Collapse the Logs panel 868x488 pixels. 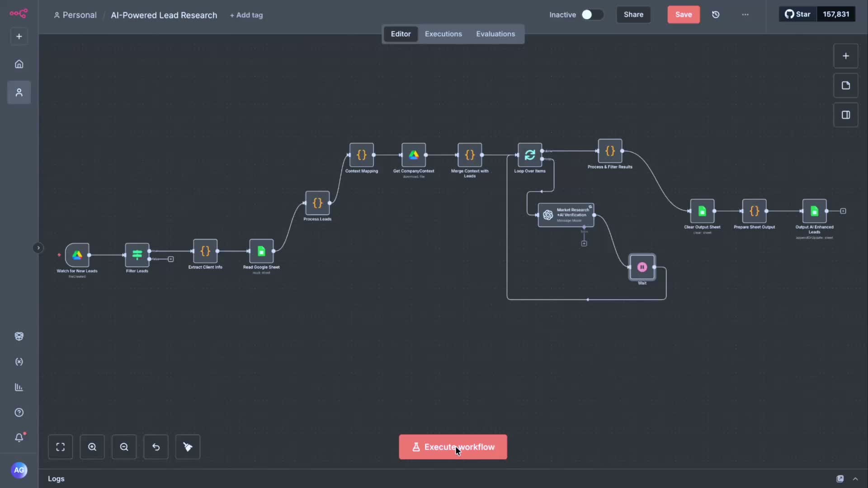click(856, 479)
